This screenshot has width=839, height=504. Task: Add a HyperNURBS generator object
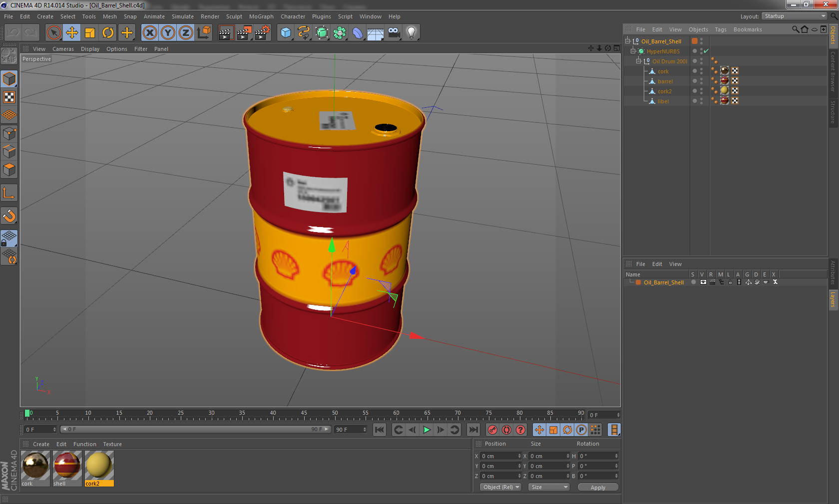pyautogui.click(x=322, y=33)
